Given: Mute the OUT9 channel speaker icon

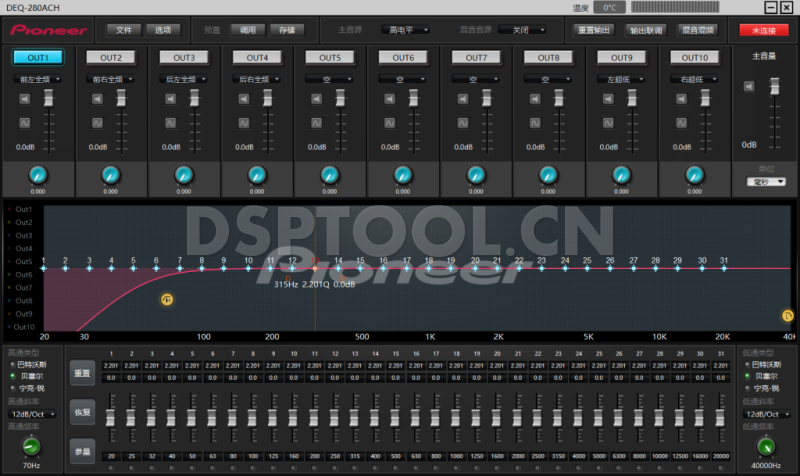Looking at the screenshot, I should pyautogui.click(x=608, y=98).
